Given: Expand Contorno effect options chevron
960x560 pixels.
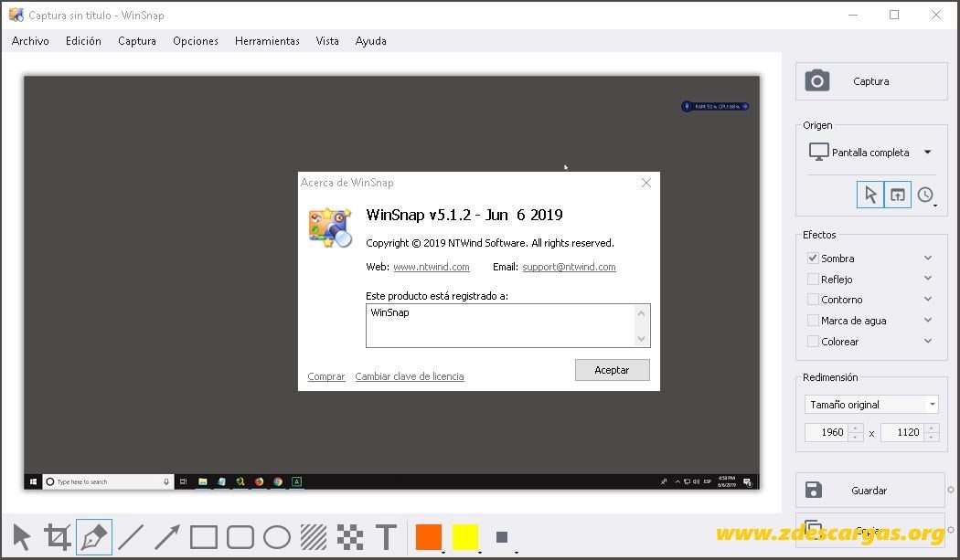Looking at the screenshot, I should point(928,300).
